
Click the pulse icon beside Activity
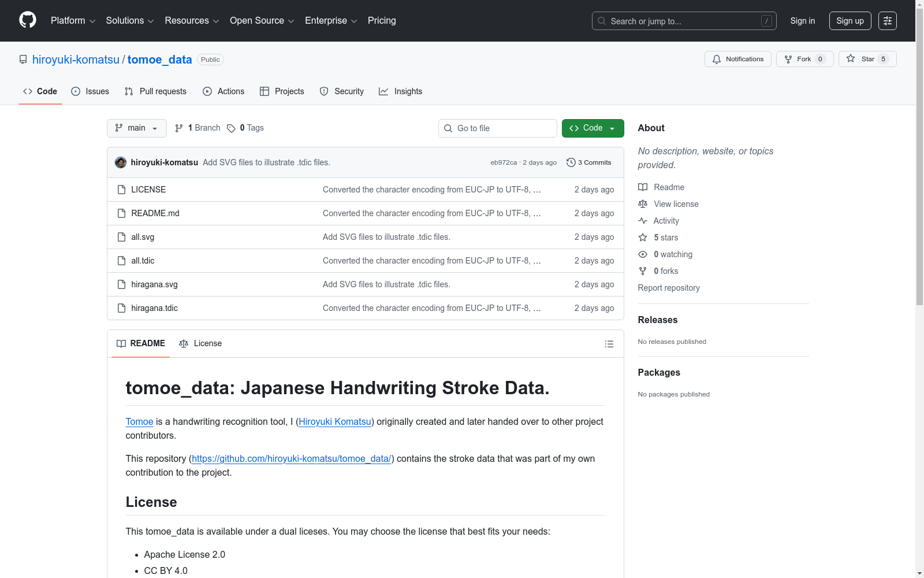pyautogui.click(x=643, y=221)
